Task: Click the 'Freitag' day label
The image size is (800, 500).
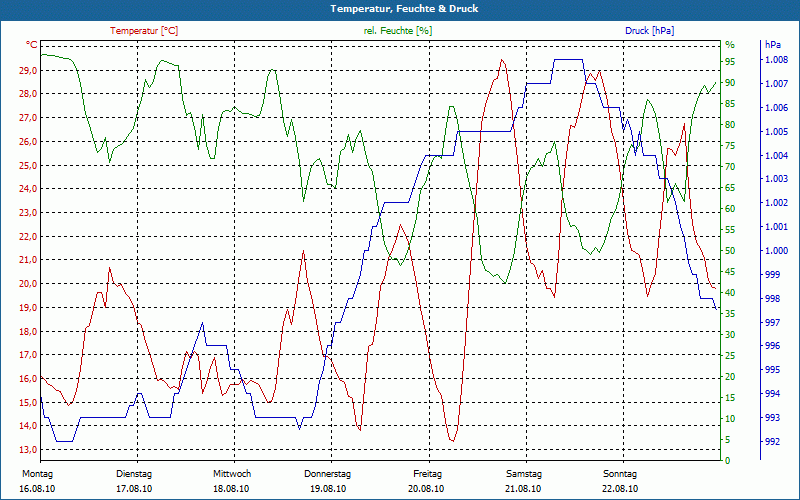Action: point(428,474)
